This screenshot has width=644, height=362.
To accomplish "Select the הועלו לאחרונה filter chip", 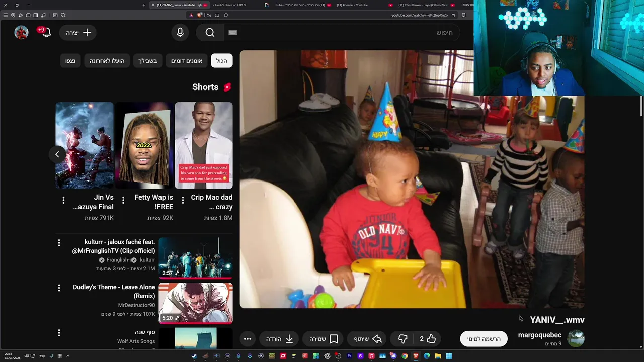I will 107,61.
